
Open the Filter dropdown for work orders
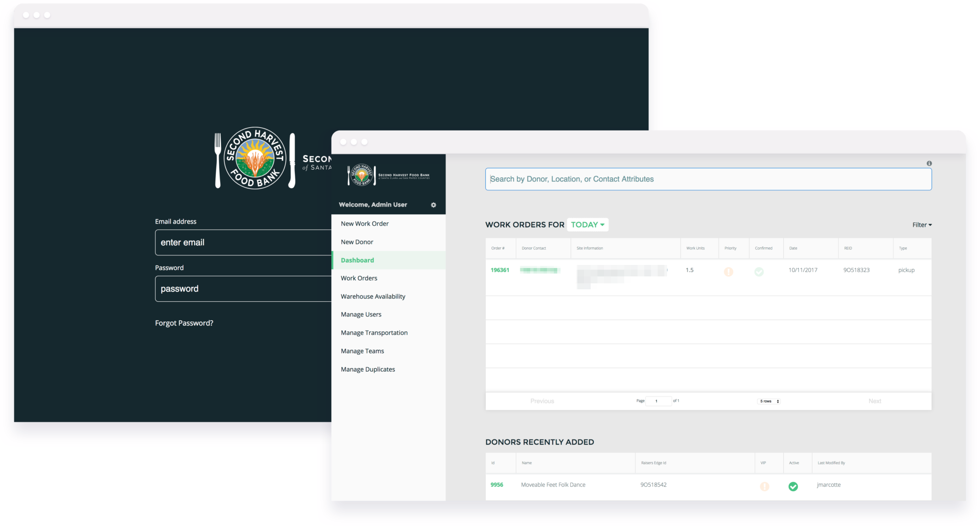[922, 225]
